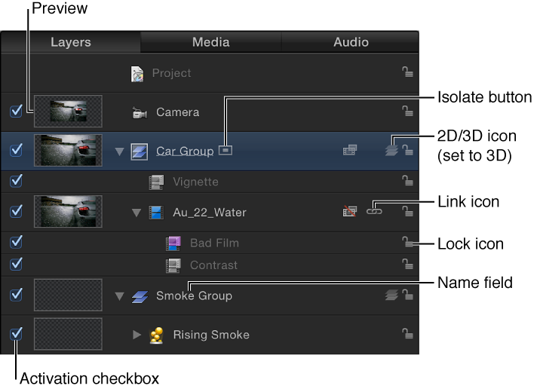Click the Vignette filter icon

156,182
